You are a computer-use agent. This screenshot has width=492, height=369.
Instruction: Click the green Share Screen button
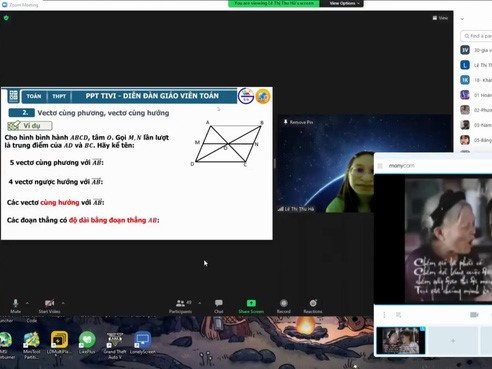tap(251, 306)
